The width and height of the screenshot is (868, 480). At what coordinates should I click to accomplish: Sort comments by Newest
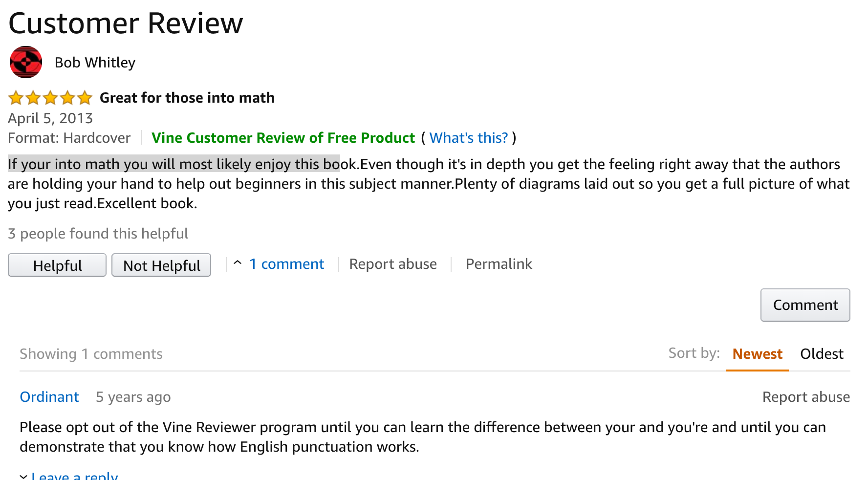click(757, 354)
